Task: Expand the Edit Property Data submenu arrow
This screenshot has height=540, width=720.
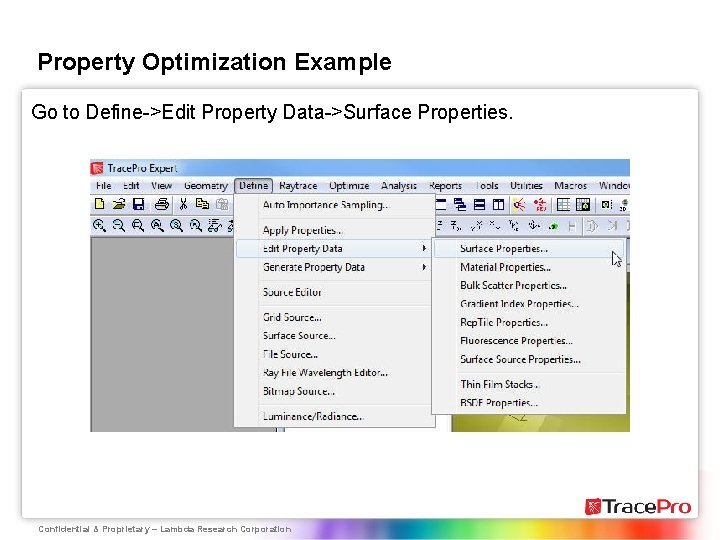Action: 424,248
